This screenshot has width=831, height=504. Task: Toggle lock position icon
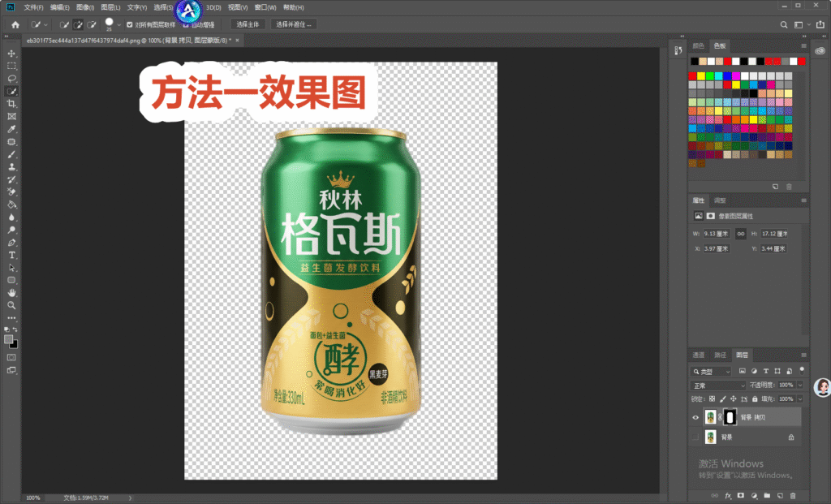[734, 399]
